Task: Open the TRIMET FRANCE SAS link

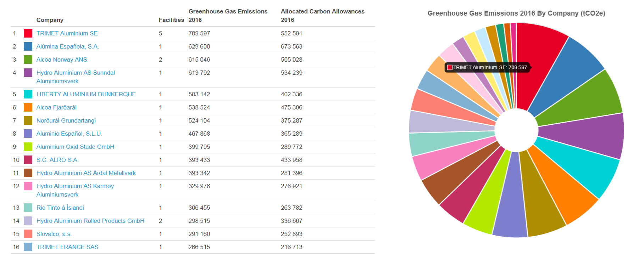Action: (x=67, y=247)
